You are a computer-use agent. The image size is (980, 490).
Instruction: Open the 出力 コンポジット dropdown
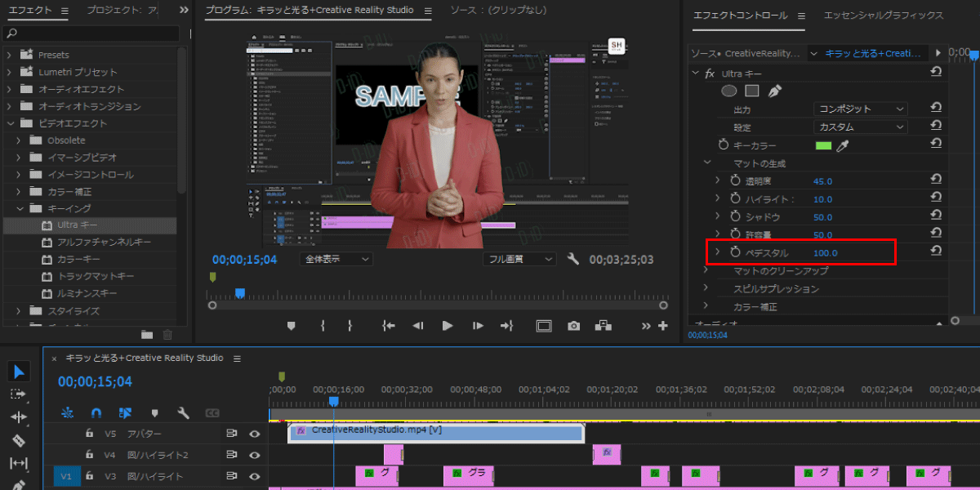(x=861, y=109)
